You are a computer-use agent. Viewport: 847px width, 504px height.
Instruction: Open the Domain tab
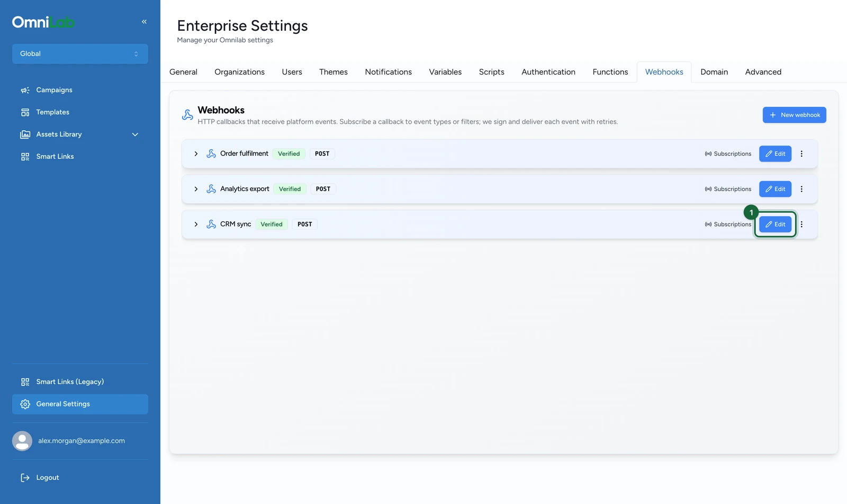[714, 72]
